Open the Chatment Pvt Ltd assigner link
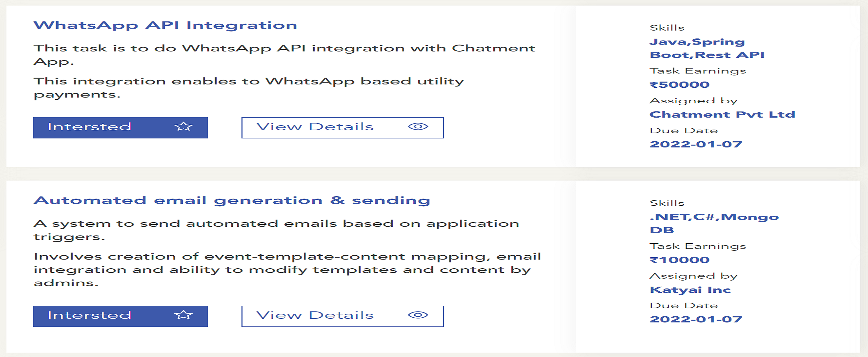Screen dimensions: 868x357 pyautogui.click(x=722, y=115)
